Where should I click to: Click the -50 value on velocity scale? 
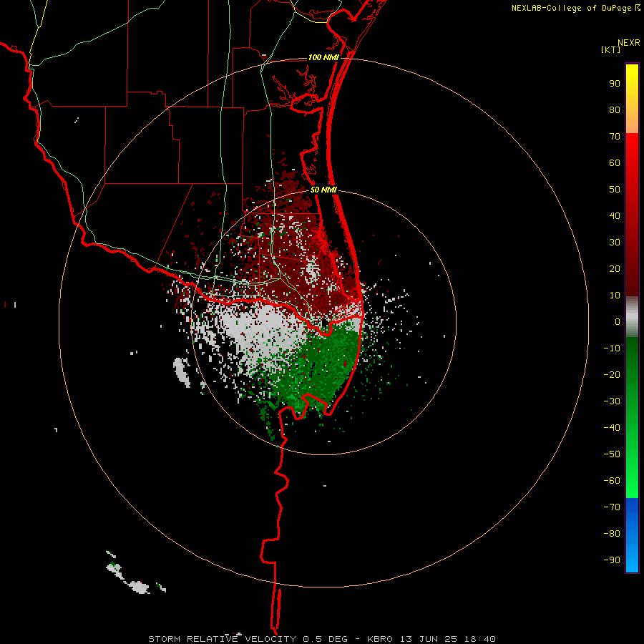pos(612,454)
